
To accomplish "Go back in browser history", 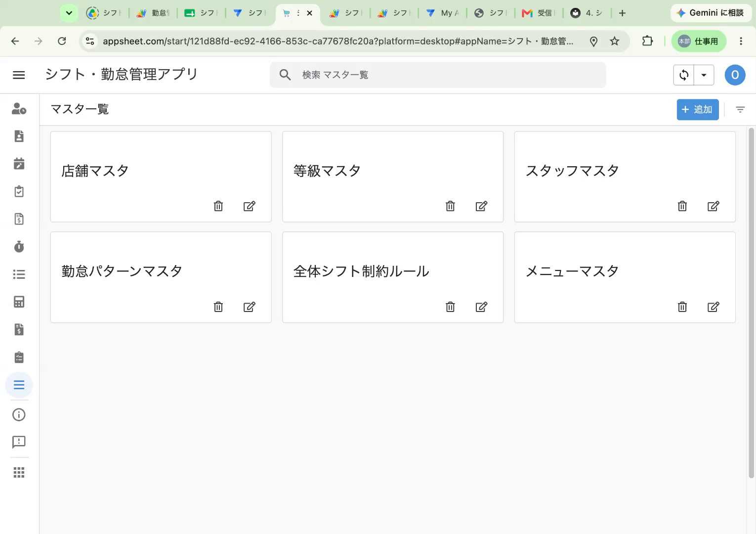I will pyautogui.click(x=15, y=42).
